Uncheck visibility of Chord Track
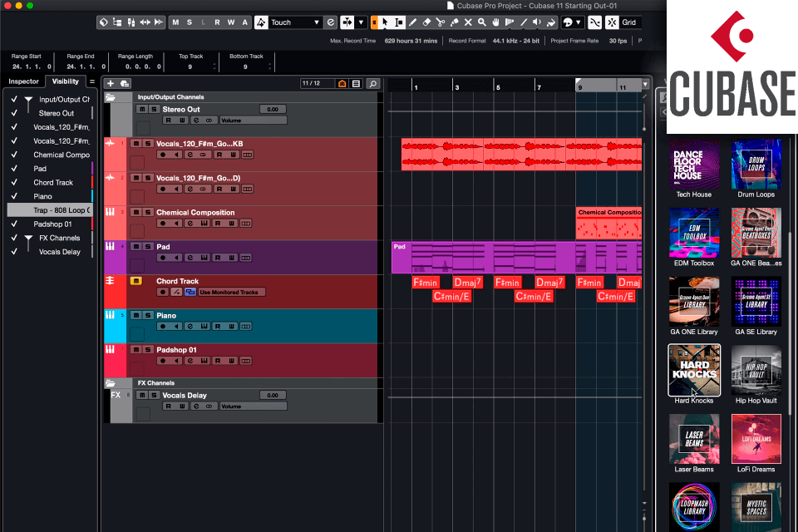Viewport: 798px width, 532px height. point(14,182)
